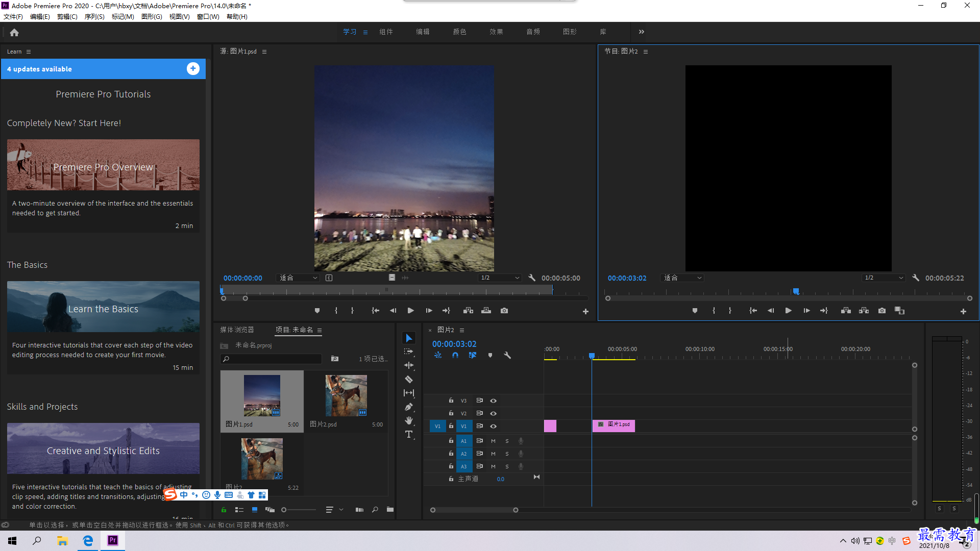Toggle snap in timeline

455,355
